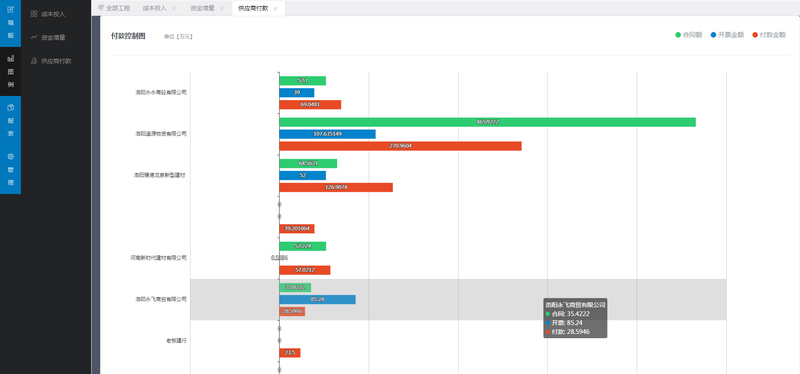Open the 图例 chart section in the sidebar

[x=10, y=71]
